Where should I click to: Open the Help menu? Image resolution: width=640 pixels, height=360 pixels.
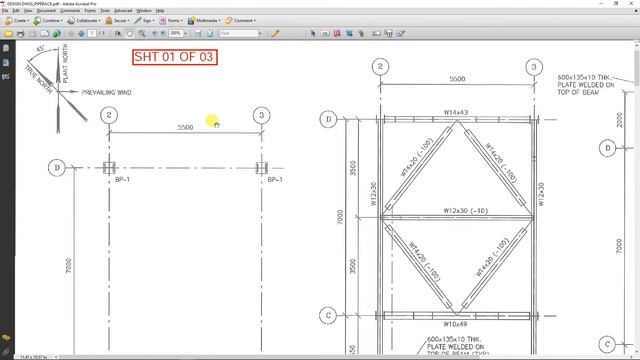tap(160, 11)
